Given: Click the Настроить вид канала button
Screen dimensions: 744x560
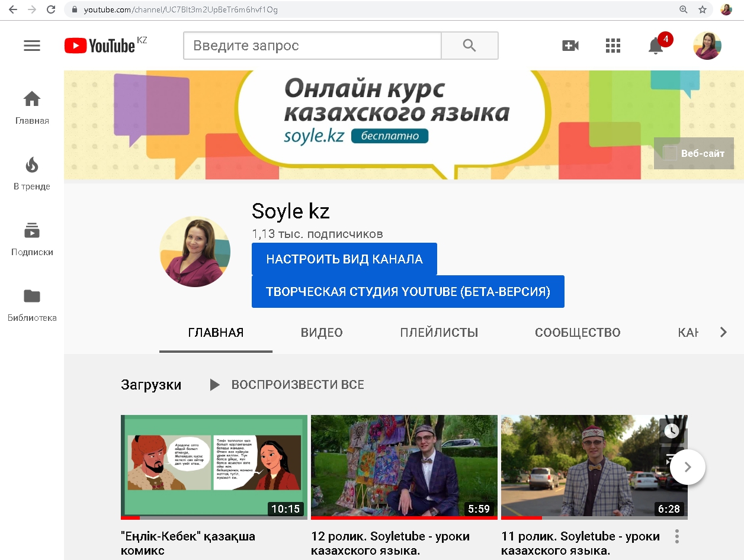Looking at the screenshot, I should coord(344,259).
